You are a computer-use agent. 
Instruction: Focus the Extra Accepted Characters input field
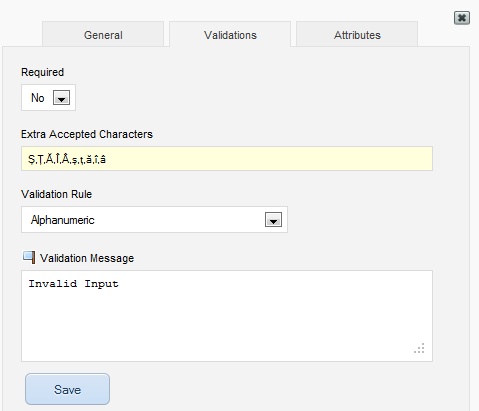point(227,159)
